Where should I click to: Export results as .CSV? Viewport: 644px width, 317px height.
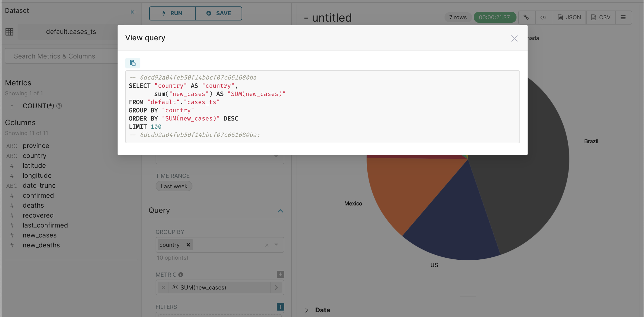[x=601, y=17]
